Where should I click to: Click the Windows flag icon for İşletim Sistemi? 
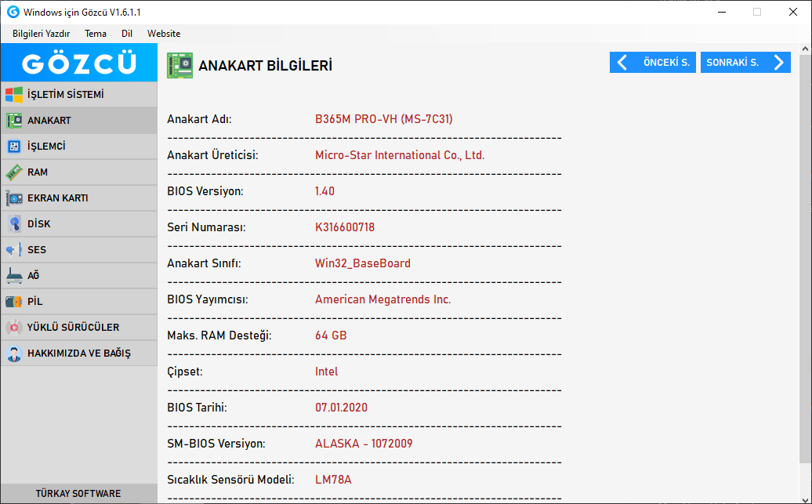click(14, 95)
